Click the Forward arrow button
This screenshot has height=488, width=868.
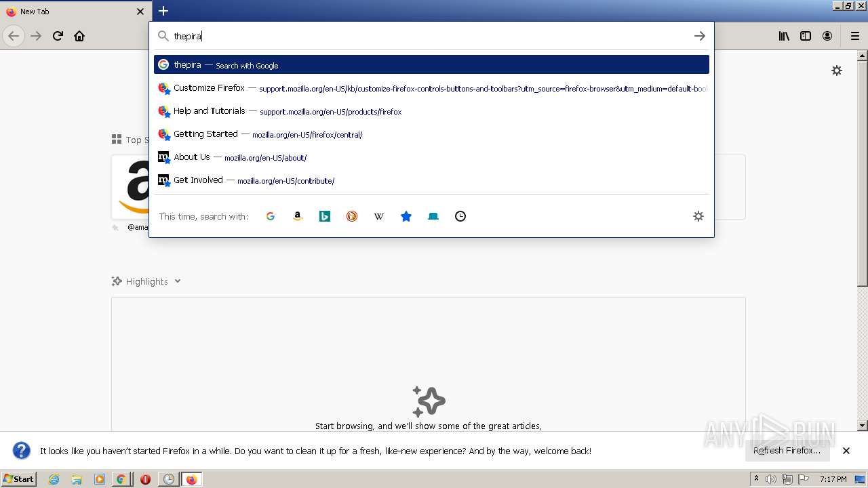[37, 36]
